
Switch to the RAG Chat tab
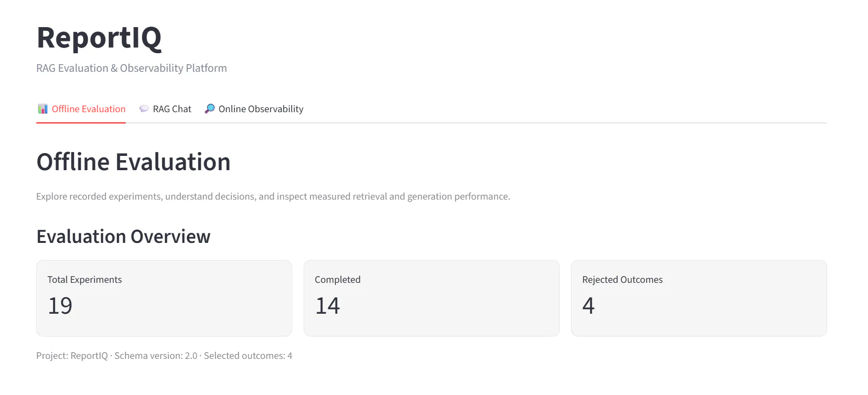point(165,109)
